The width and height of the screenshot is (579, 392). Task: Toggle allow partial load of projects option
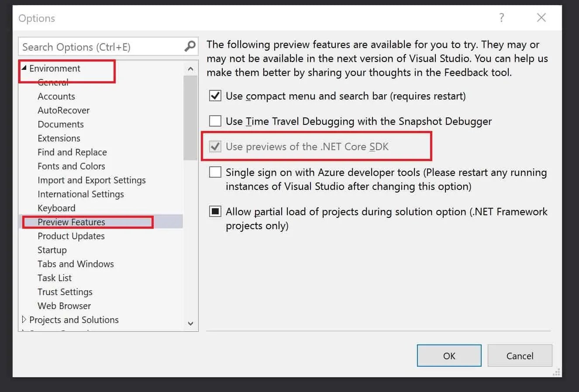(x=215, y=211)
